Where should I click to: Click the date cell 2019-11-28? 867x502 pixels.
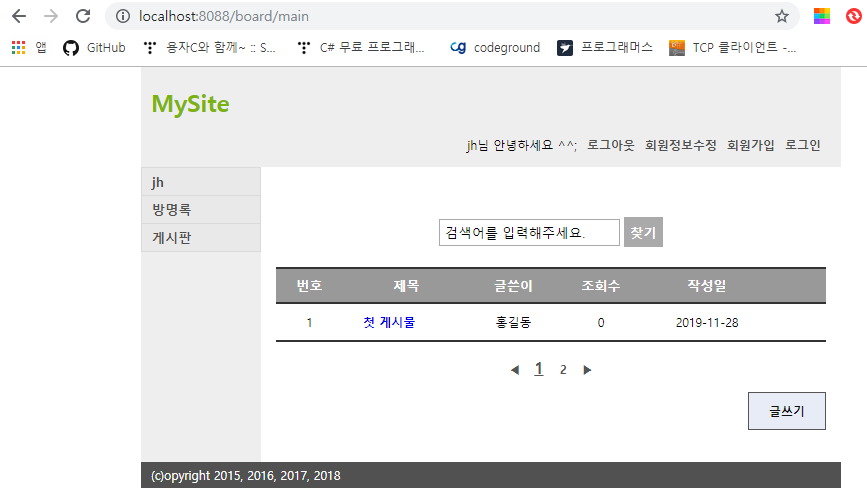tap(707, 322)
